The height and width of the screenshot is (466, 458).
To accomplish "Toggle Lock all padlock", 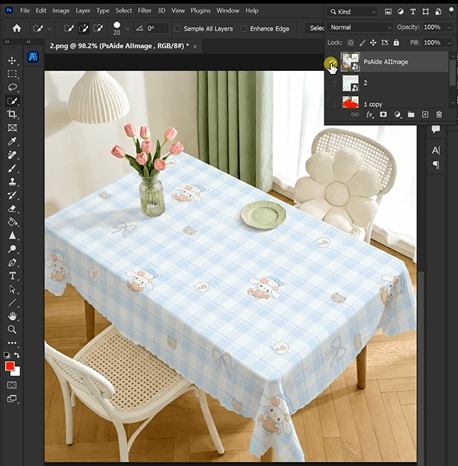I will (396, 43).
